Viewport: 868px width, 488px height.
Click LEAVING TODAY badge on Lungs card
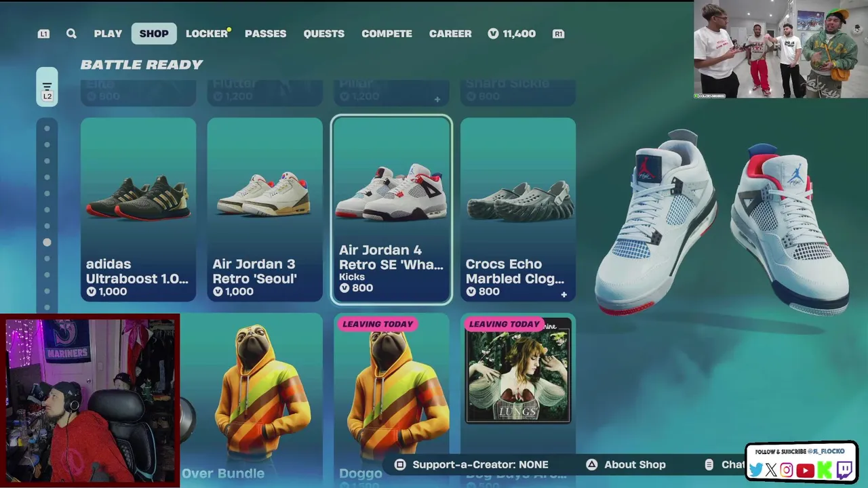[x=504, y=324]
